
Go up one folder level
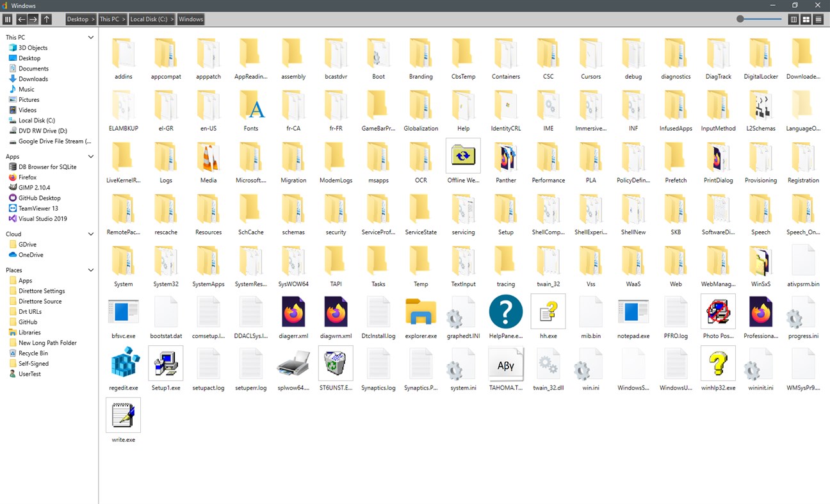pyautogui.click(x=45, y=19)
